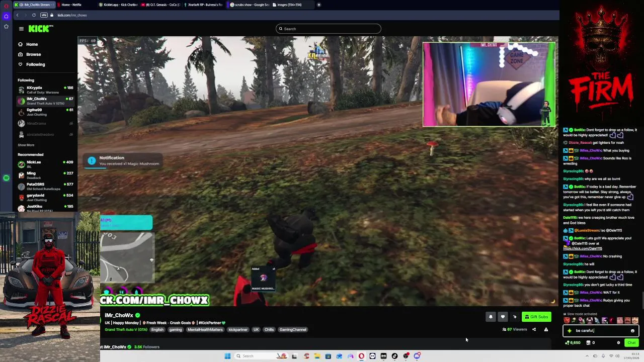Select the English tag
This screenshot has height=362, width=644.
pyautogui.click(x=157, y=330)
